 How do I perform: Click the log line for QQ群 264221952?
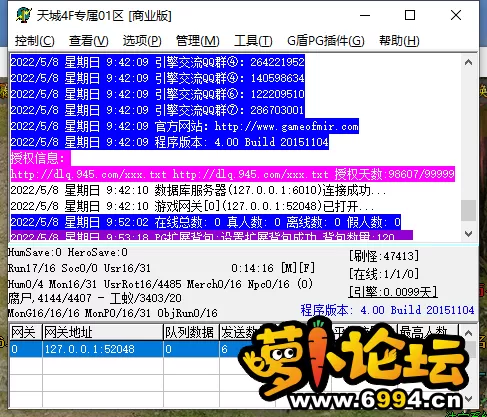[157, 62]
